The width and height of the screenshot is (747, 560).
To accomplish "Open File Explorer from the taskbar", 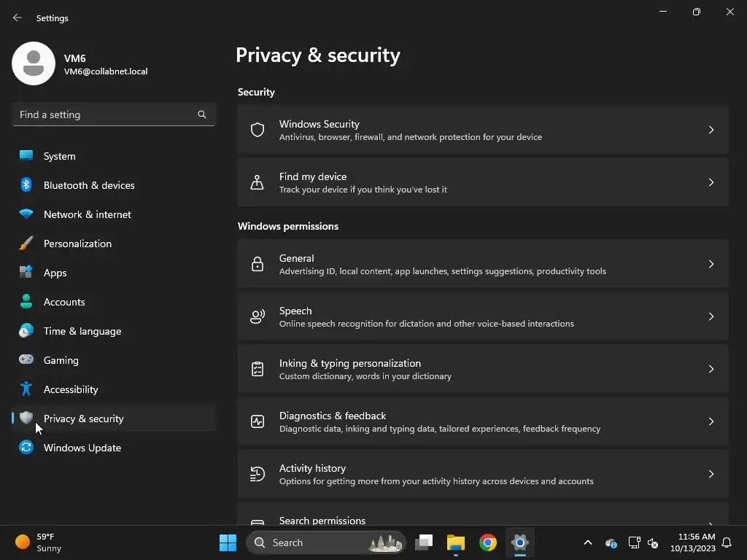I will pyautogui.click(x=455, y=542).
